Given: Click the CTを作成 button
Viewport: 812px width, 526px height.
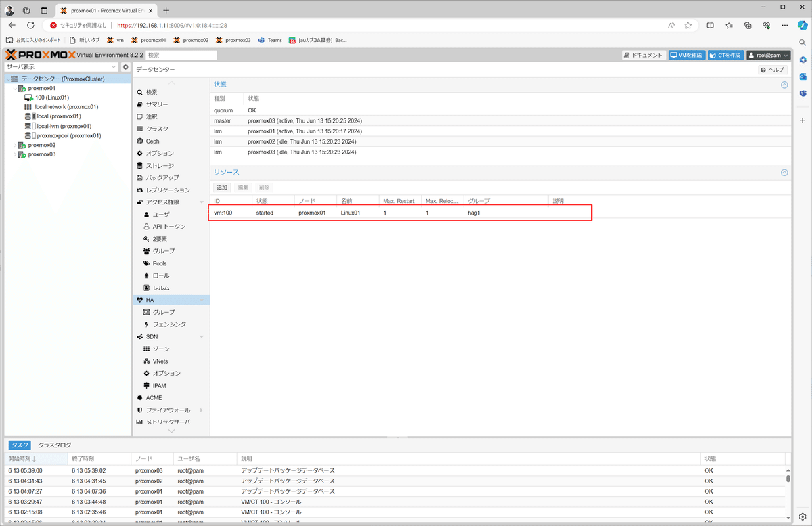Looking at the screenshot, I should (x=725, y=56).
